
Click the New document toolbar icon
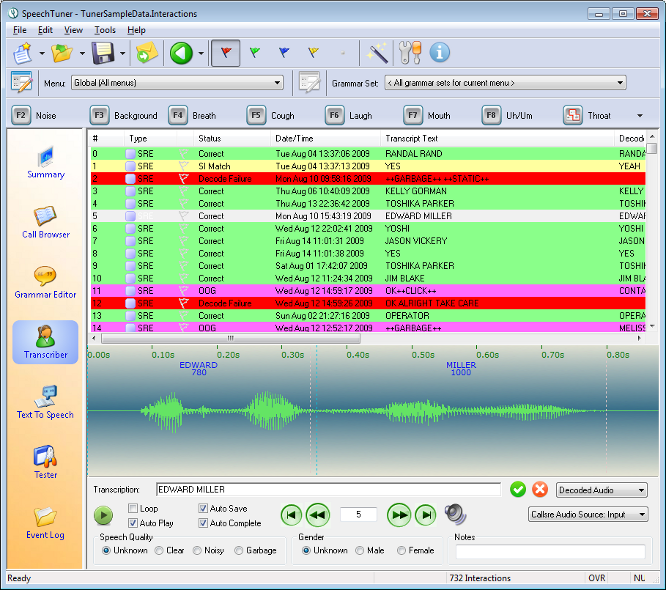[23, 53]
